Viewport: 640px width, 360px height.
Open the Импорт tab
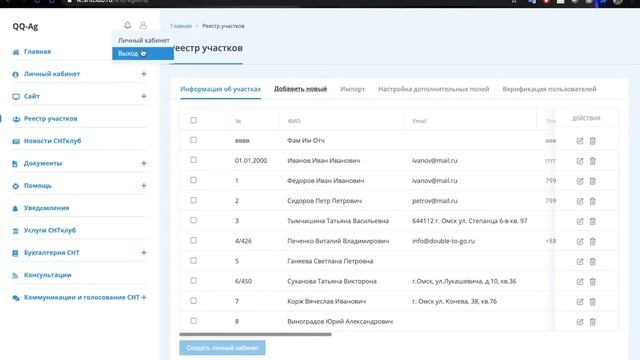click(x=353, y=89)
